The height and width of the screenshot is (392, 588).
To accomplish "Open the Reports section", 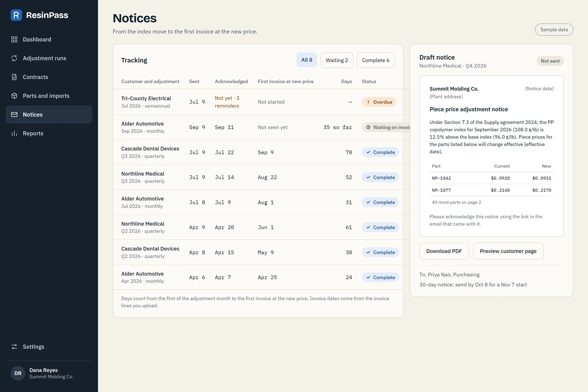I will click(x=49, y=133).
